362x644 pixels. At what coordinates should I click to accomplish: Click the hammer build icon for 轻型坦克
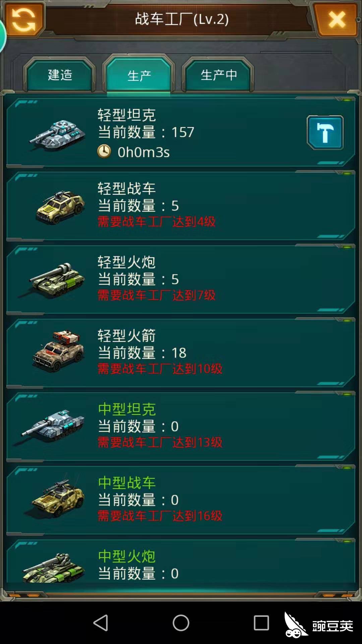pos(325,133)
